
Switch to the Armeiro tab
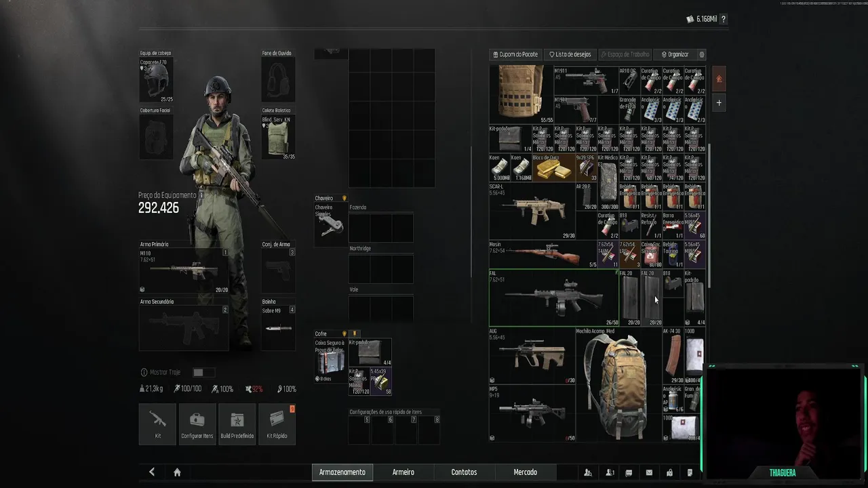(403, 472)
